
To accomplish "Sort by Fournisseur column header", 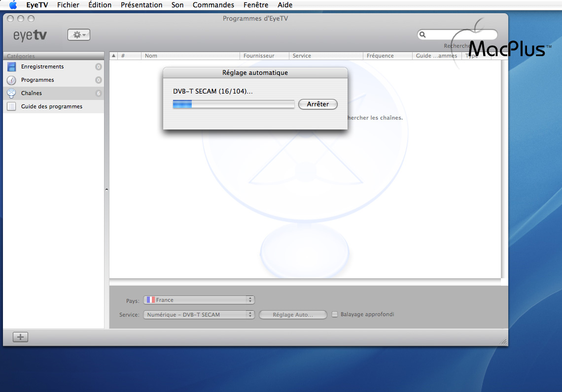I will [x=265, y=56].
